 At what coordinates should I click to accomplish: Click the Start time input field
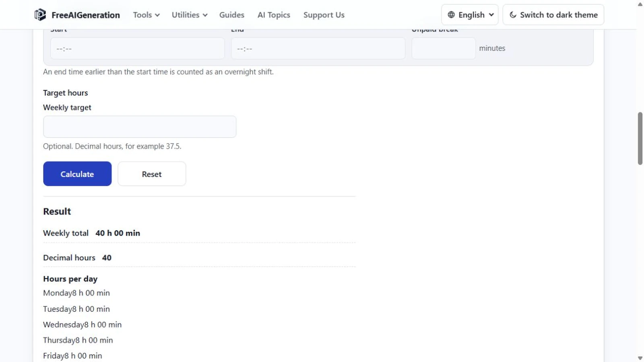[x=137, y=48]
